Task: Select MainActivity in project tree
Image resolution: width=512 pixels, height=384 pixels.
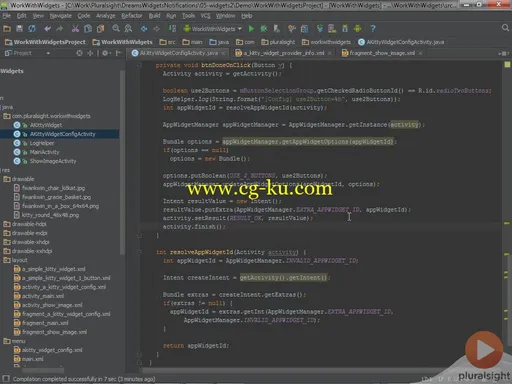Action: [44, 152]
